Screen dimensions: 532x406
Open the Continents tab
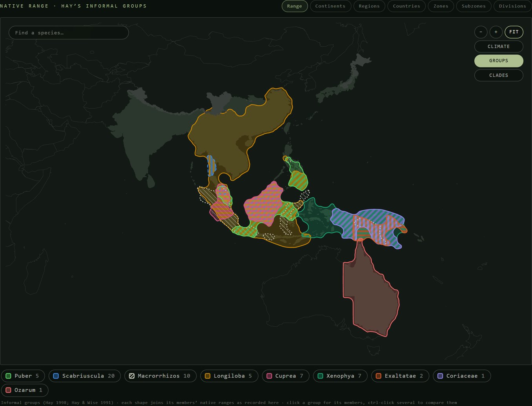330,6
